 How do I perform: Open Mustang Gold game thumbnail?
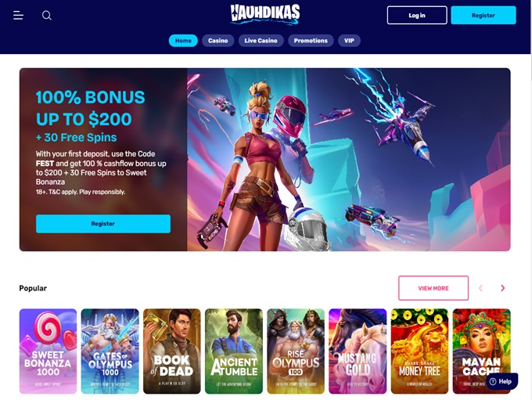coord(358,351)
